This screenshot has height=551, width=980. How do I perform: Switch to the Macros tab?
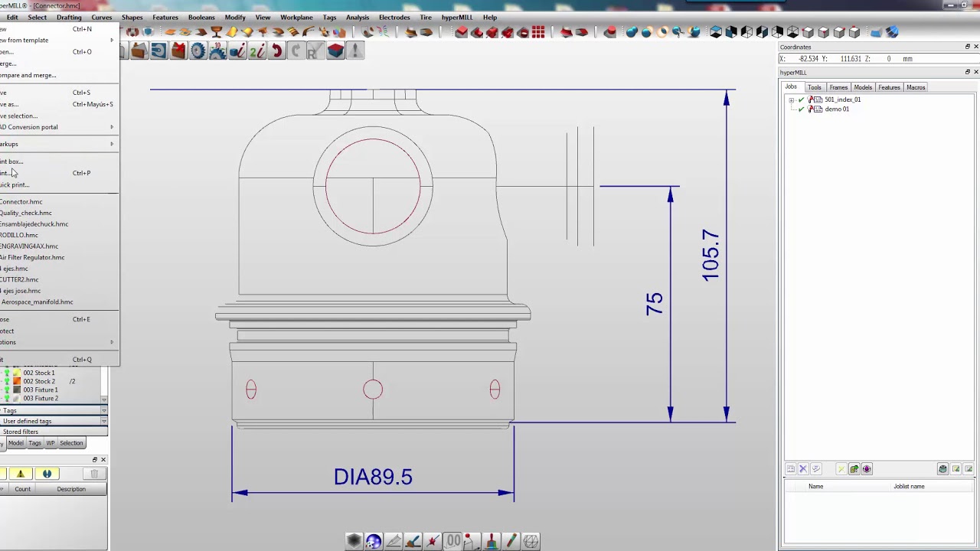click(916, 87)
